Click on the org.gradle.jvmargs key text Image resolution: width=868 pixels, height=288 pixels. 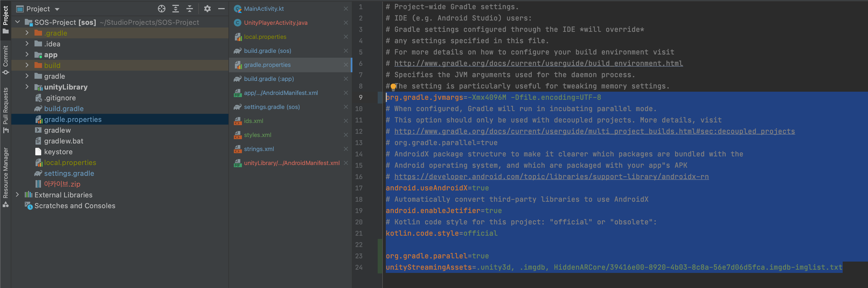coord(425,97)
